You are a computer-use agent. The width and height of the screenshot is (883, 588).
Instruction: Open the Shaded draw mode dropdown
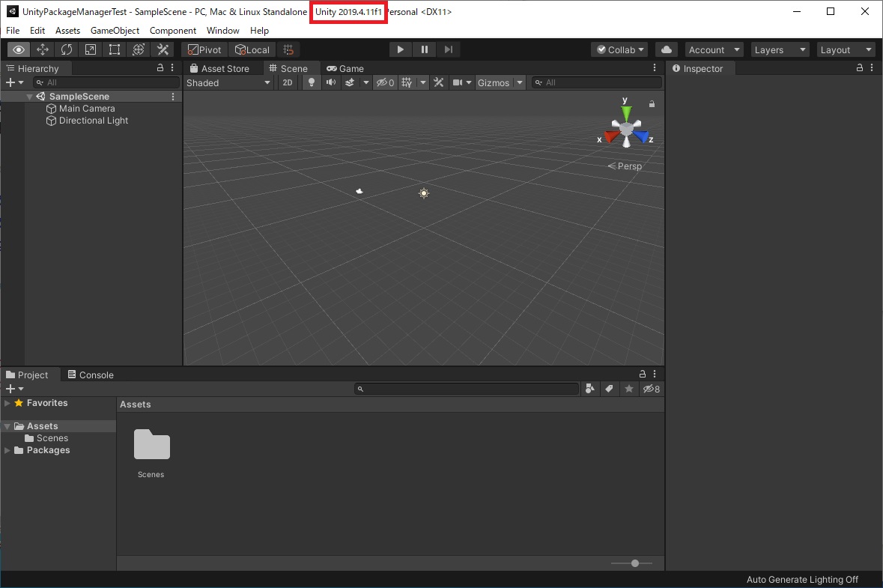[228, 83]
